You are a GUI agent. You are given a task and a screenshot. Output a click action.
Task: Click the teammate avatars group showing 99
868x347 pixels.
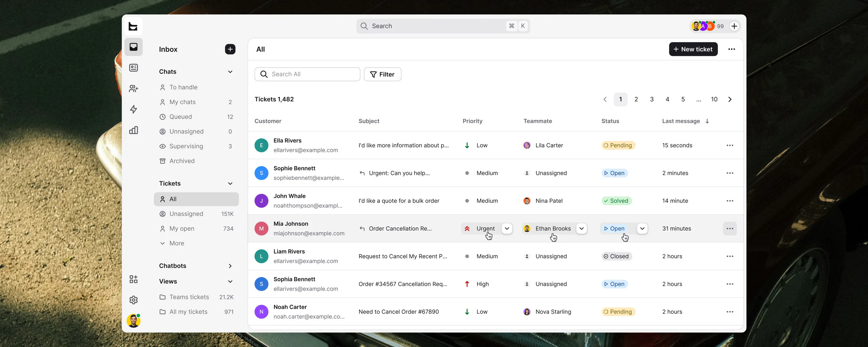tap(707, 26)
